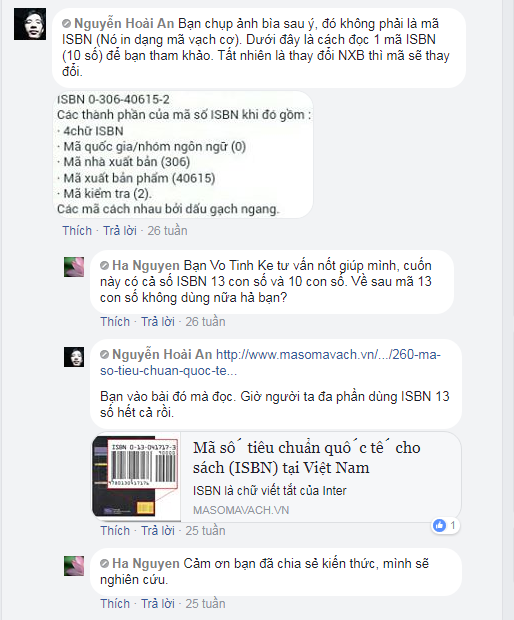The height and width of the screenshot is (620, 514).
Task: Open the masomavach.vn URL in comment
Action: (x=270, y=363)
